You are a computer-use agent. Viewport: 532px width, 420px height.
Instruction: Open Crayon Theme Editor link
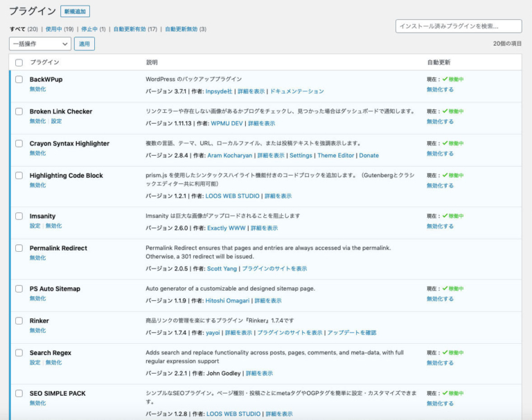[x=335, y=156]
